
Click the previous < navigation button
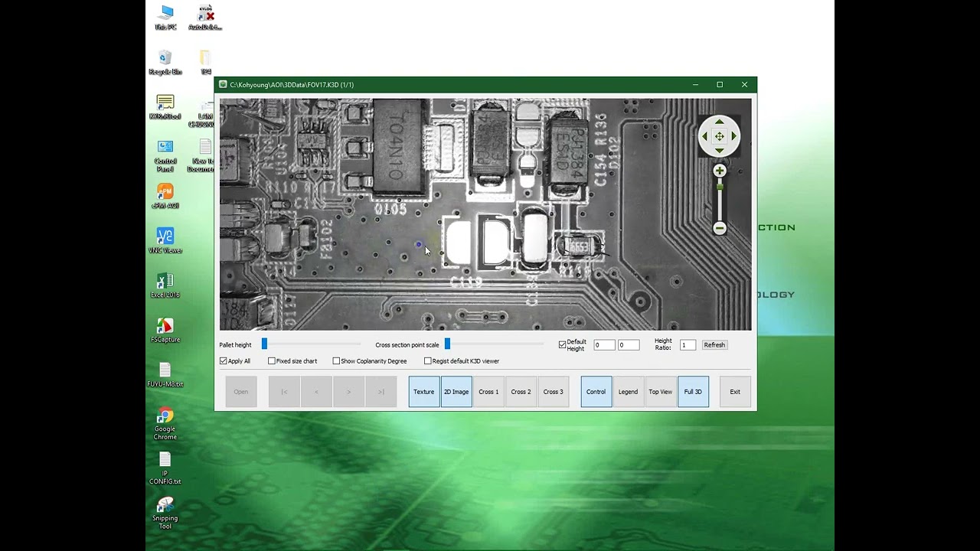pyautogui.click(x=316, y=392)
